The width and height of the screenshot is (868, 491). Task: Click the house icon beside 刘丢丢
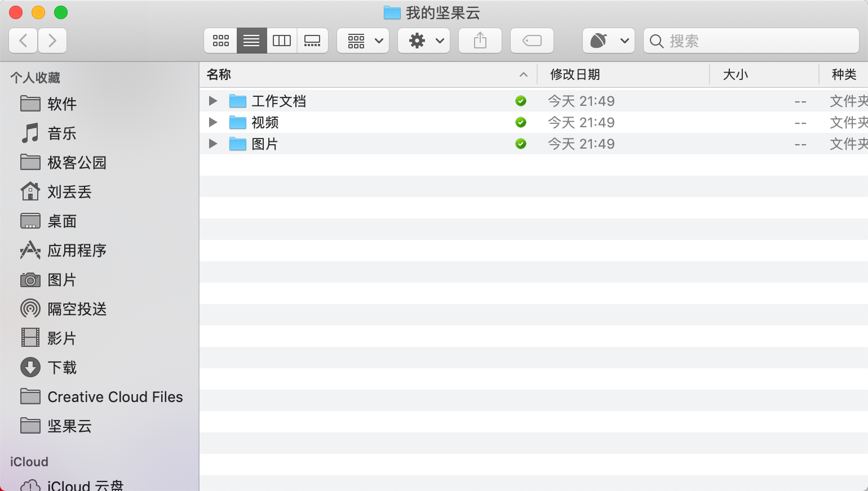(x=30, y=191)
